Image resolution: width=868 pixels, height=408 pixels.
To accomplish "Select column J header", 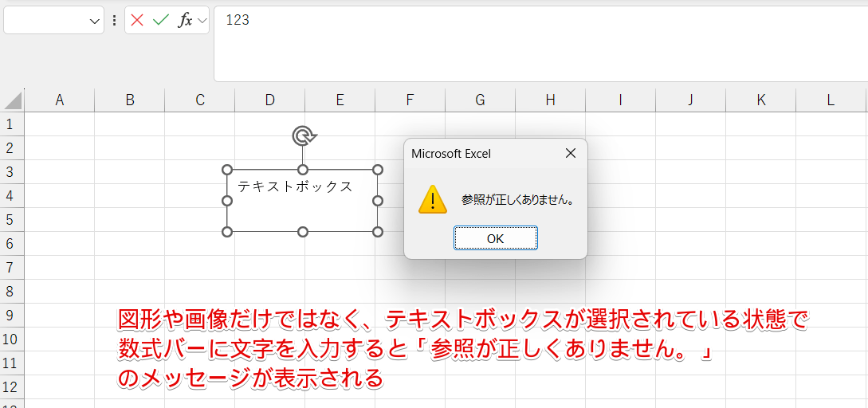I will click(x=691, y=100).
